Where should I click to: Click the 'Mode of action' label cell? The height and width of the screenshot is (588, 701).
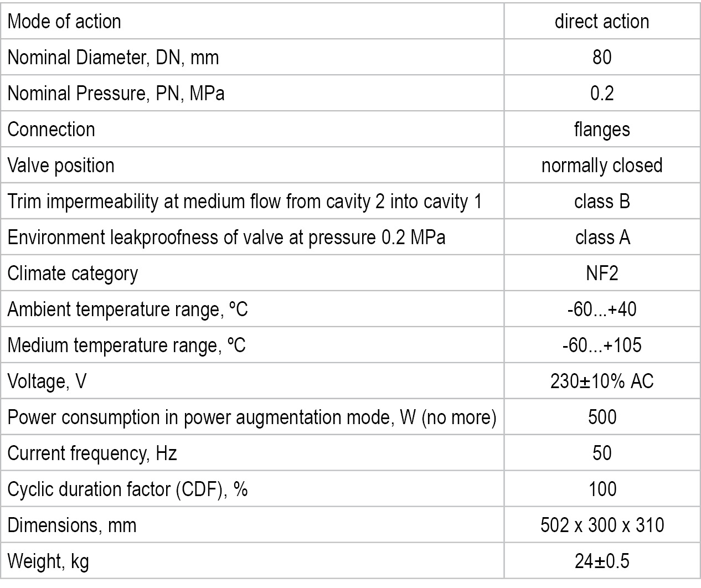point(64,22)
